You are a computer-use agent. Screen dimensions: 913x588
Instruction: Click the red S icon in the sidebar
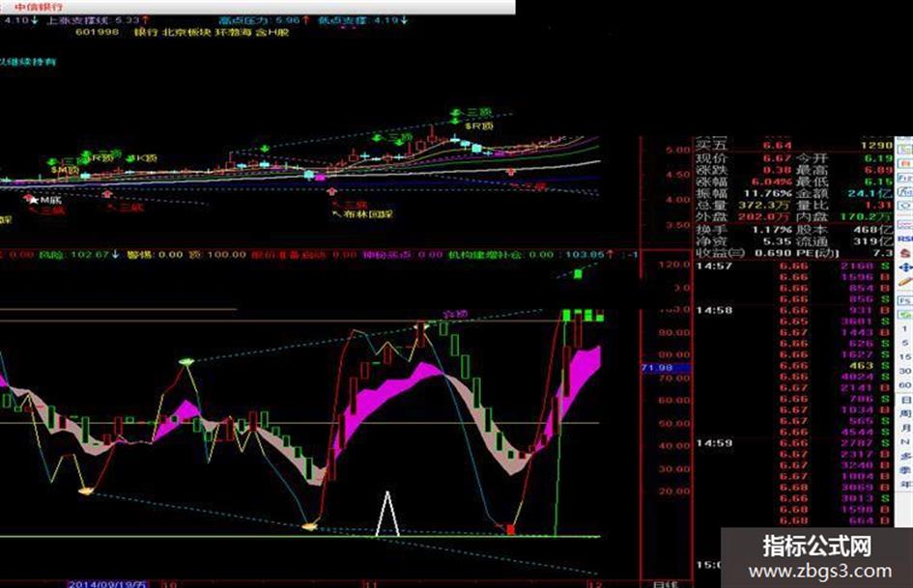point(905,253)
